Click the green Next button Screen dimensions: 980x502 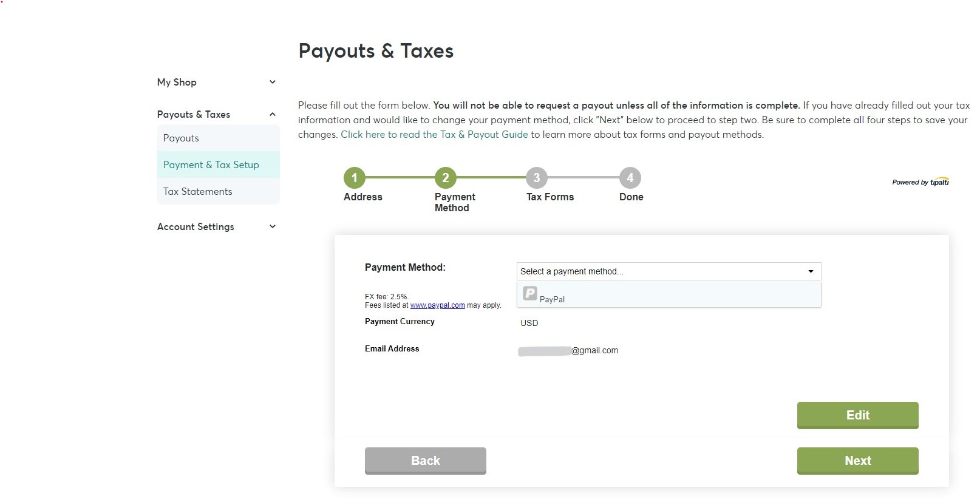pyautogui.click(x=857, y=461)
